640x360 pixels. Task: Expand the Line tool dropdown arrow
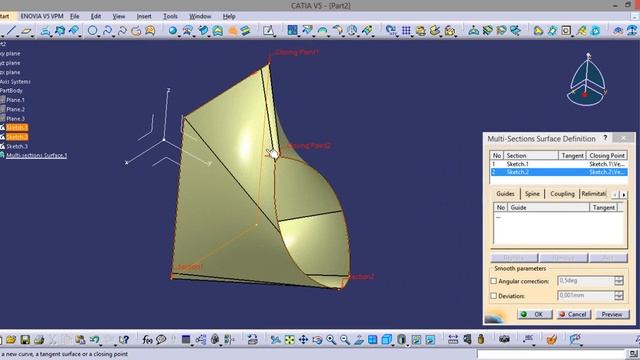pyautogui.click(x=17, y=36)
